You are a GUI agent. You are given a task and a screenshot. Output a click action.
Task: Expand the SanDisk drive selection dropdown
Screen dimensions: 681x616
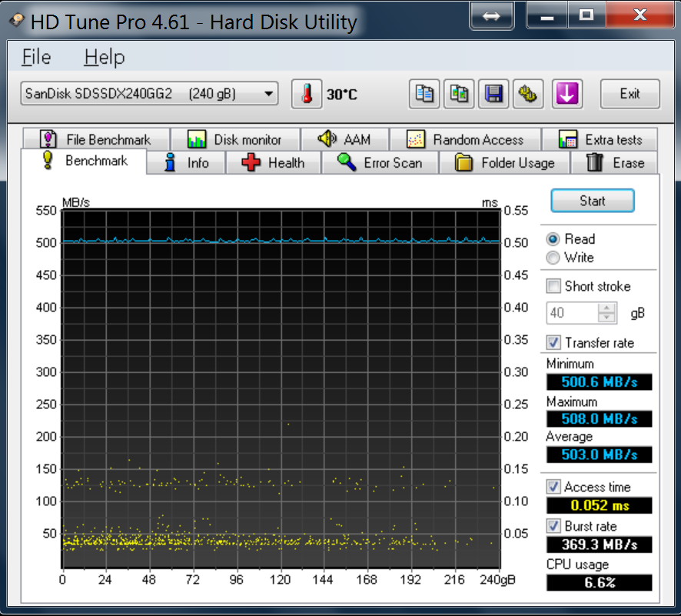click(x=268, y=94)
